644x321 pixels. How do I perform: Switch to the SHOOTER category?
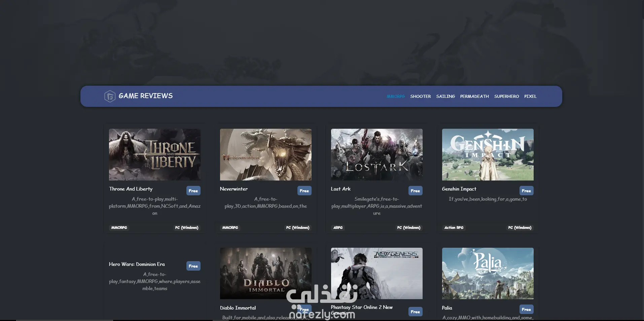tap(420, 96)
